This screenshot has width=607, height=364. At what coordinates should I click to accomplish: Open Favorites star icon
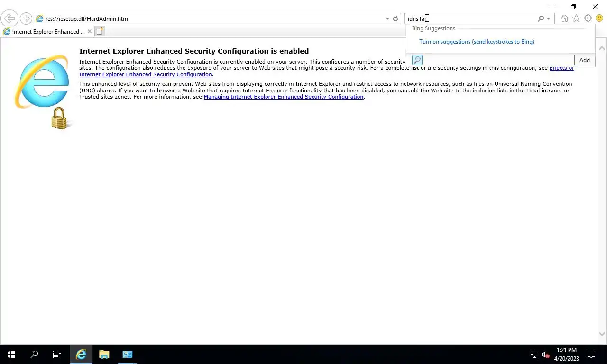click(576, 18)
